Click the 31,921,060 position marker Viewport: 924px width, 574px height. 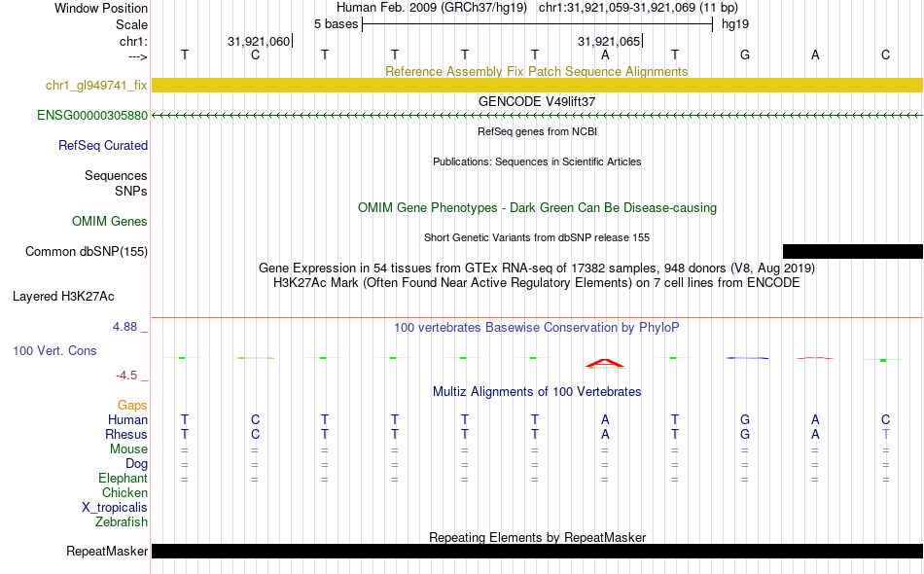point(259,41)
